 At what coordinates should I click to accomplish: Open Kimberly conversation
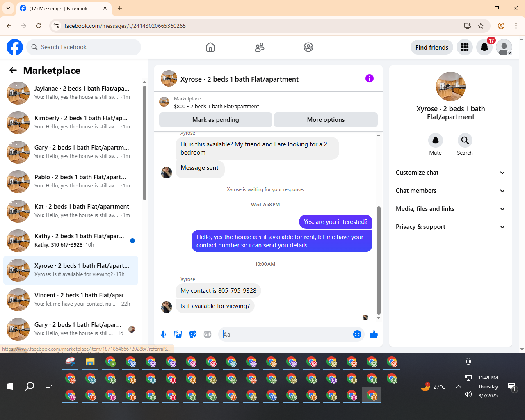[x=71, y=123]
